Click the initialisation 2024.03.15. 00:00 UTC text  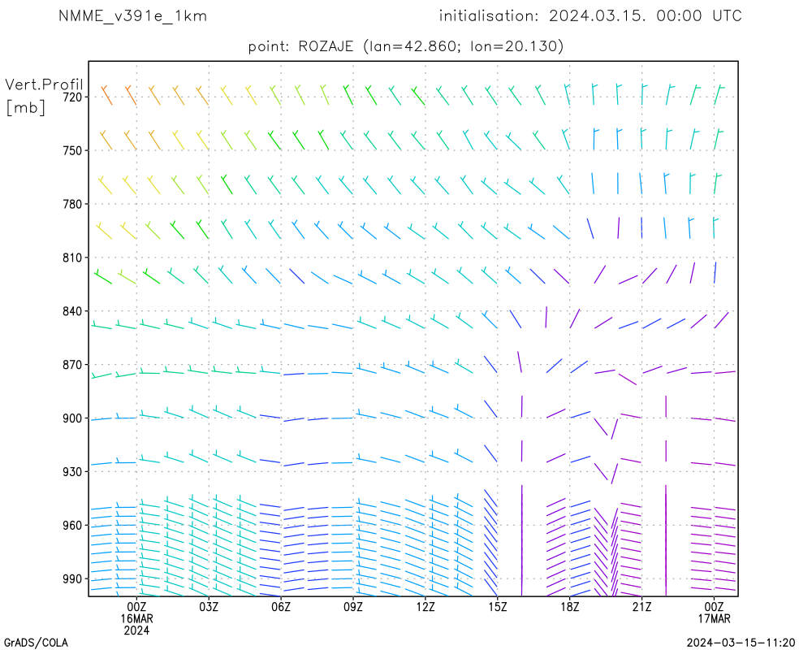590,16
